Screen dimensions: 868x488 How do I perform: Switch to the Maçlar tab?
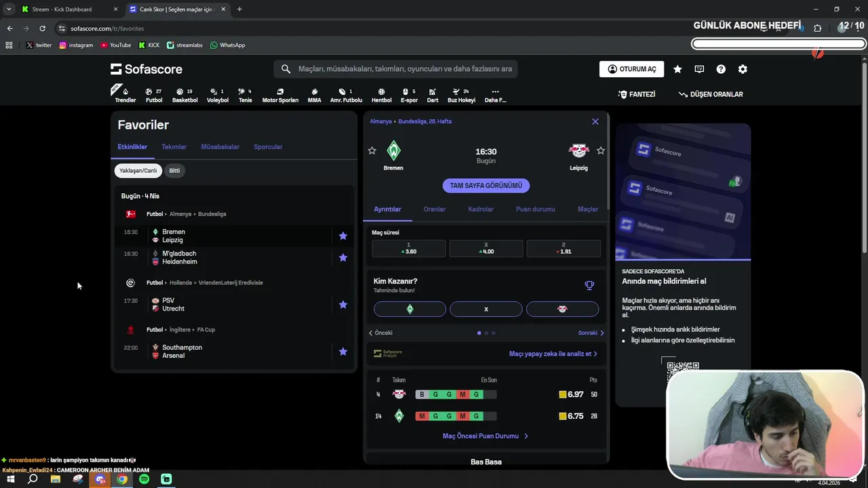[x=588, y=209]
